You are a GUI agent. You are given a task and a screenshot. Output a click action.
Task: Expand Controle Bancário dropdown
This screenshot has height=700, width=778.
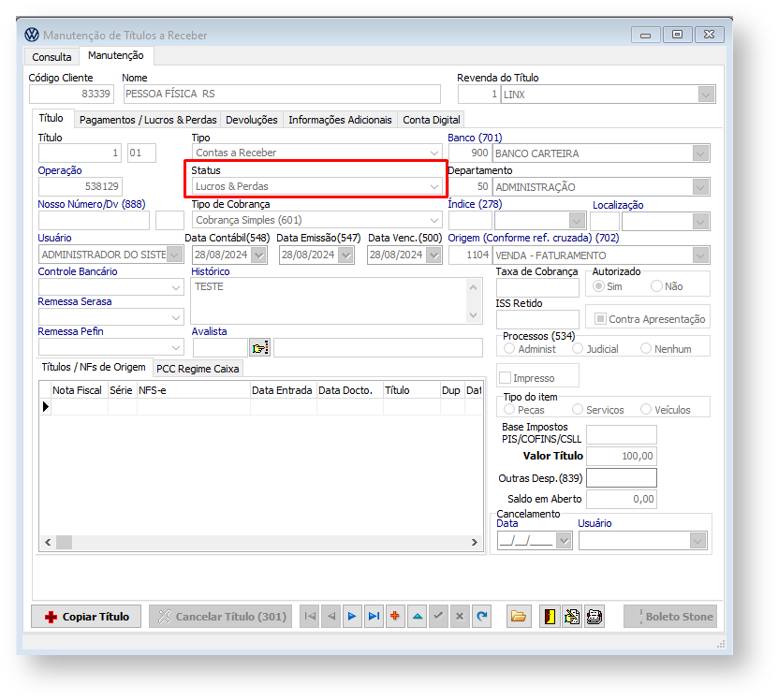(176, 287)
